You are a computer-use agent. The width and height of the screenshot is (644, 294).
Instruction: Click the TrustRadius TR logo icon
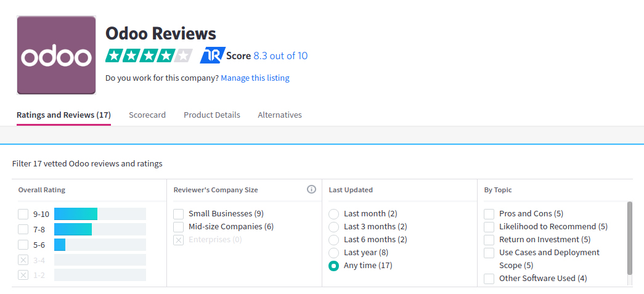(x=213, y=55)
